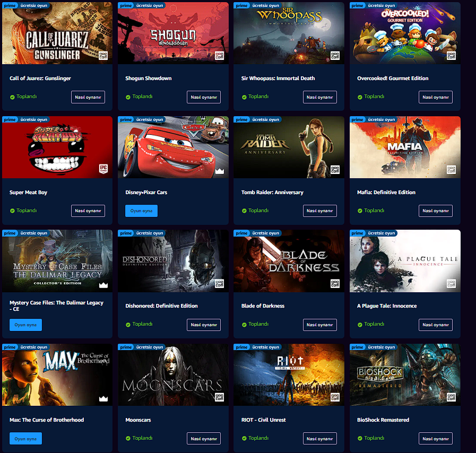The image size is (476, 453).
Task: Click the GOG badge on RIOT Civil Unrest cover
Action: pyautogui.click(x=335, y=397)
